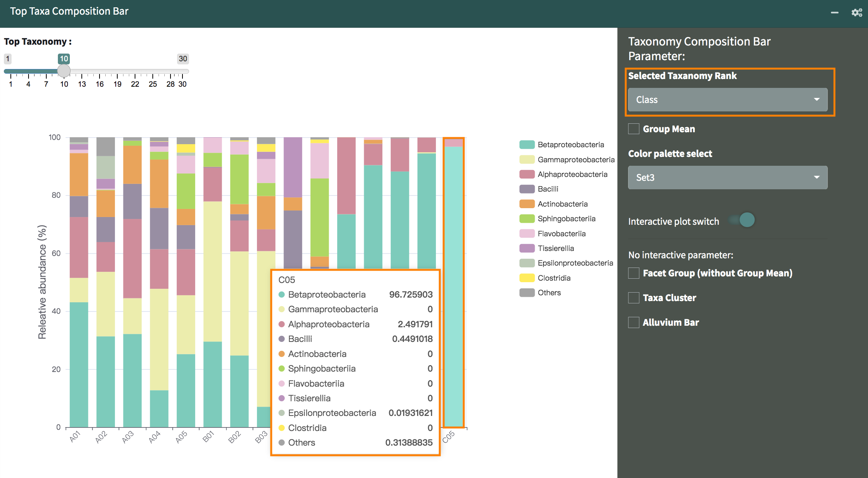Click the Sphingobacteriia legend marker
Image resolution: width=868 pixels, height=478 pixels.
527,219
